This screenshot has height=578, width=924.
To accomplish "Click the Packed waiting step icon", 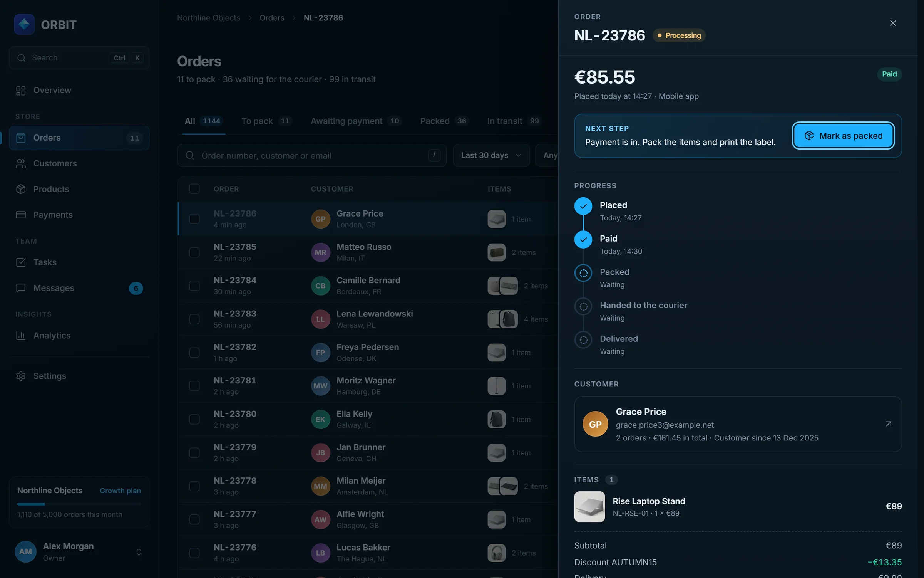I will [583, 273].
